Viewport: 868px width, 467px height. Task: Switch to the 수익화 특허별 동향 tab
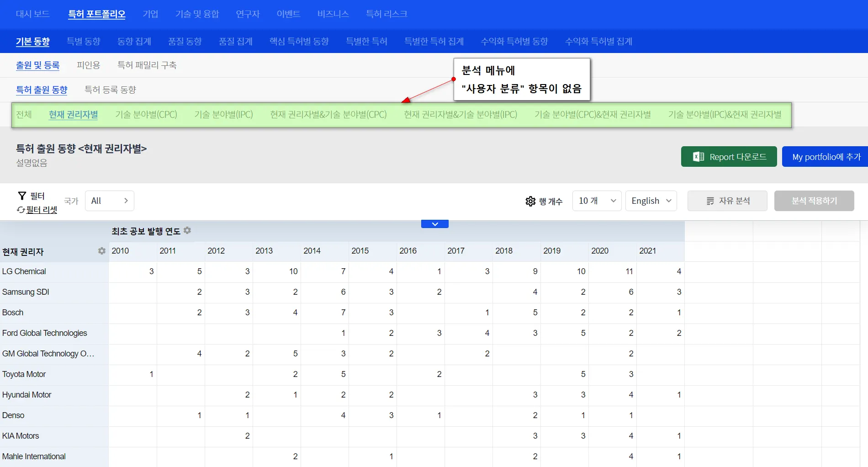(514, 41)
